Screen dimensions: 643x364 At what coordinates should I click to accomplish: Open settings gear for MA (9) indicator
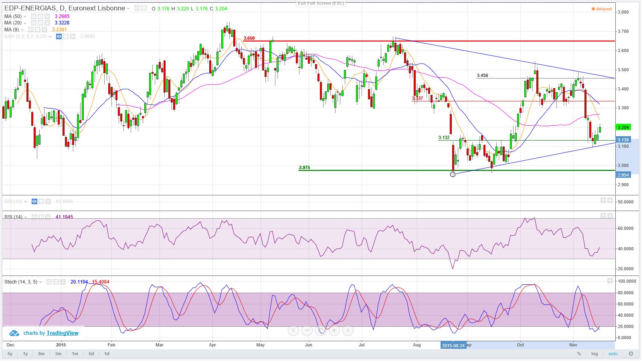[37, 30]
